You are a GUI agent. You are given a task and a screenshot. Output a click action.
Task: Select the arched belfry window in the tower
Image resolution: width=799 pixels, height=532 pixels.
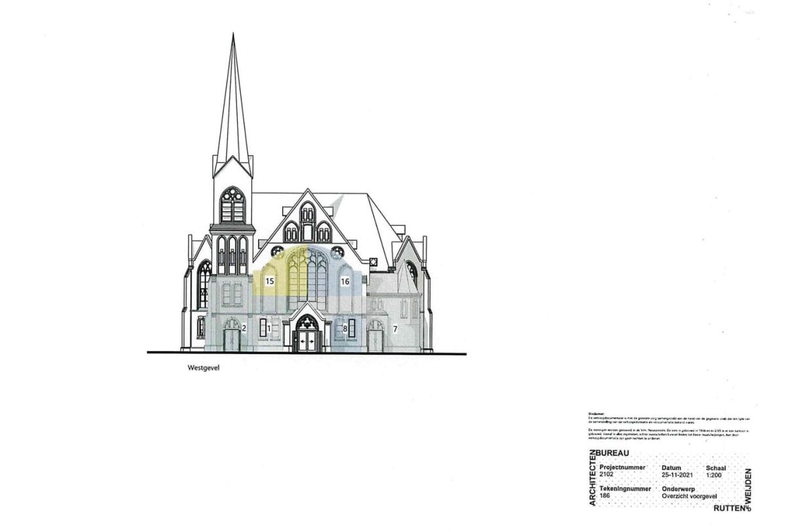pyautogui.click(x=232, y=205)
